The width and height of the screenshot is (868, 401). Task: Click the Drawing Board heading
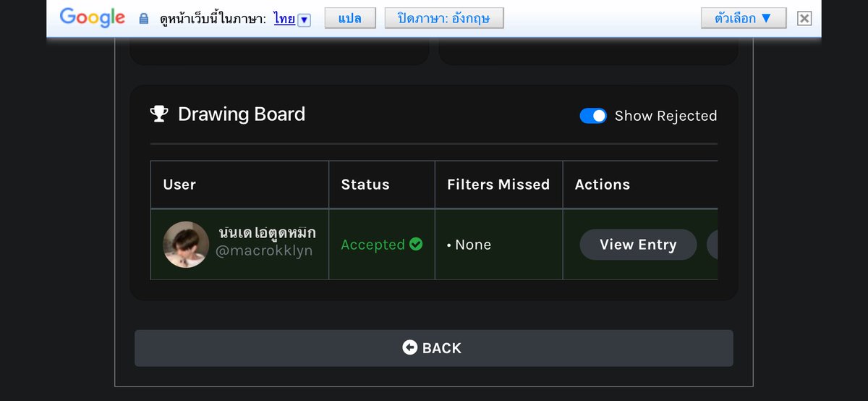(242, 114)
